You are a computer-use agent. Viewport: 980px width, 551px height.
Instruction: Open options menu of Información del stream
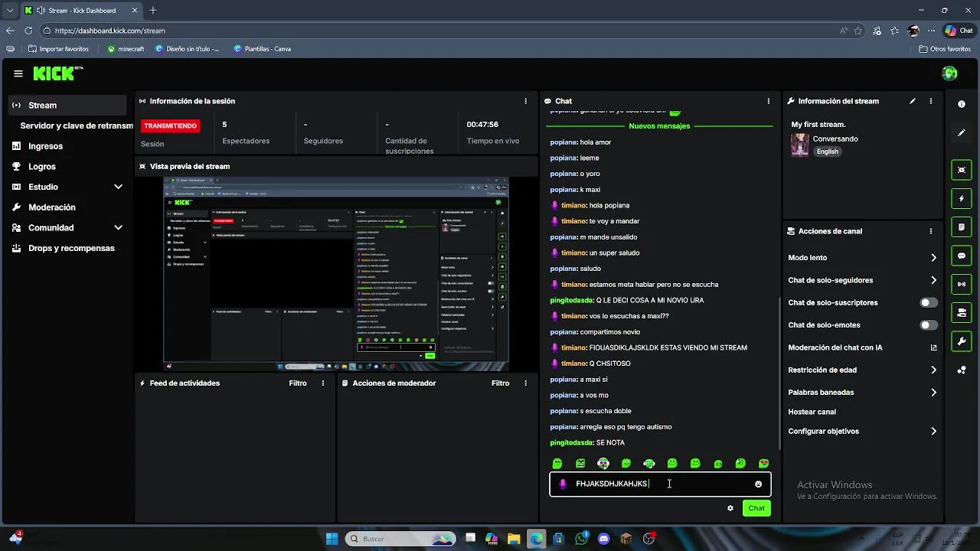[x=931, y=101]
